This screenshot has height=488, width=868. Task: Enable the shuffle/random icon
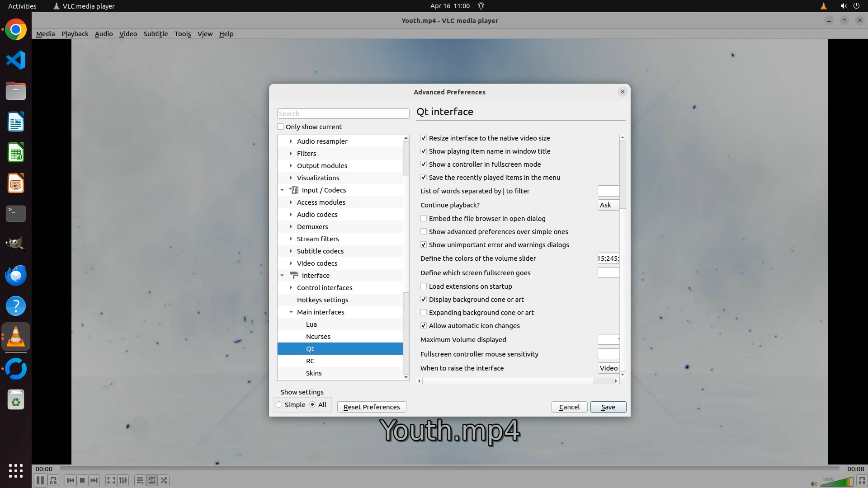click(164, 480)
